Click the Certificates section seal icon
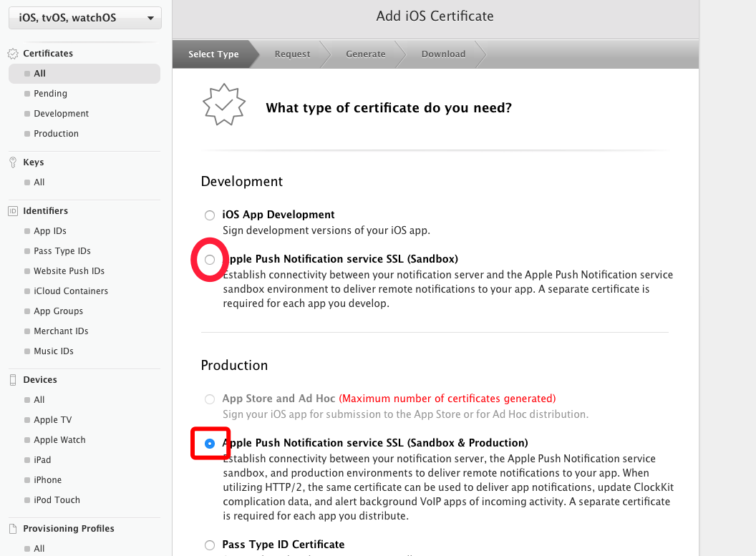The image size is (756, 556). 12,54
